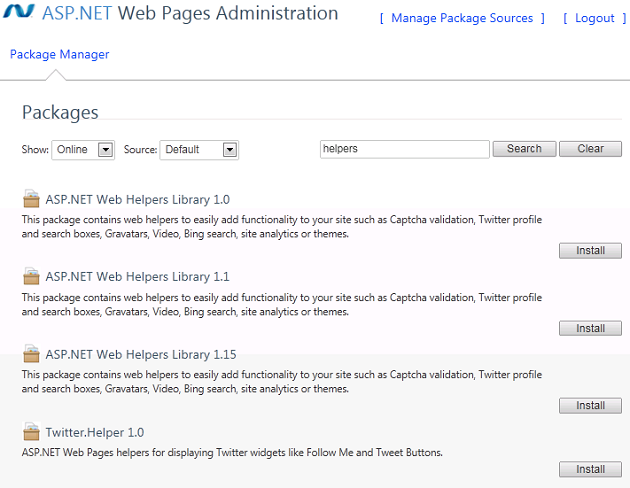Follow the Manage Package Sources link
The height and width of the screenshot is (488, 630).
tap(462, 18)
